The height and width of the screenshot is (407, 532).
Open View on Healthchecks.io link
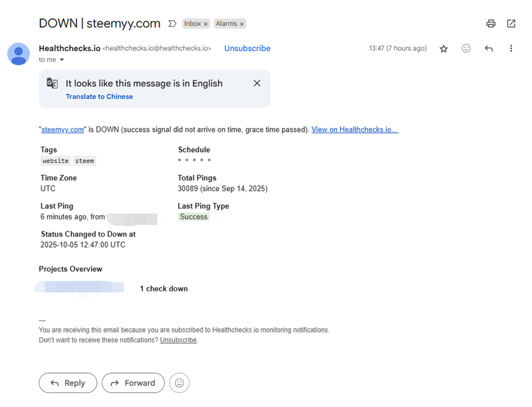354,130
